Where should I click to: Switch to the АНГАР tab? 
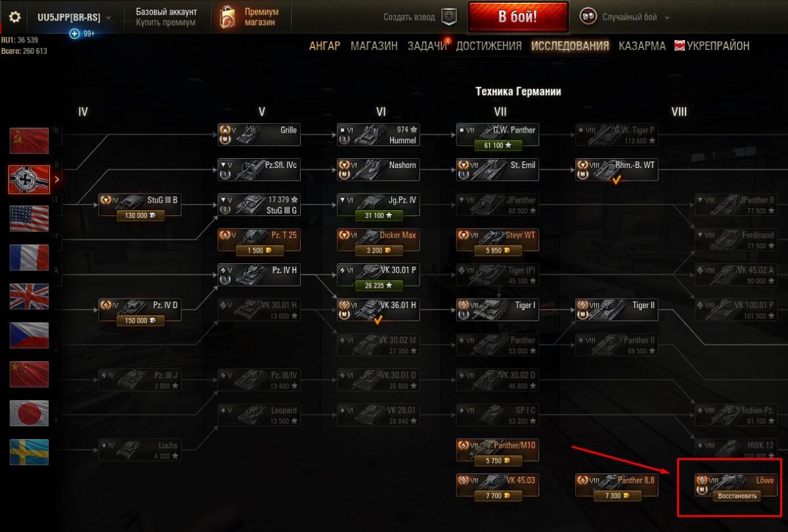tap(324, 46)
